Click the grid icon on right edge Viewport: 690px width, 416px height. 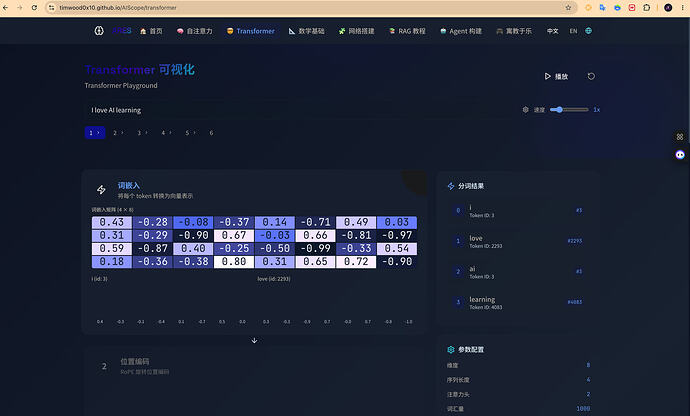point(680,137)
